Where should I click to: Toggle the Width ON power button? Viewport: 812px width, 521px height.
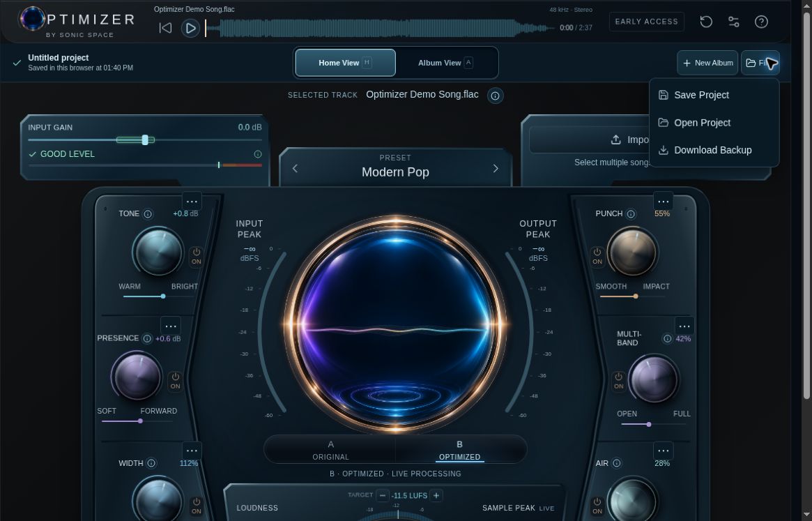[x=197, y=506]
